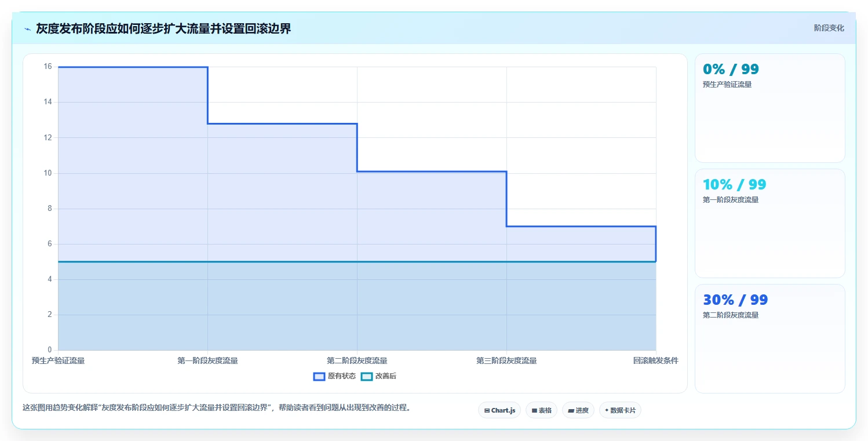The height and width of the screenshot is (441, 868).
Task: Click the 10% / 99 value text
Action: tap(734, 184)
